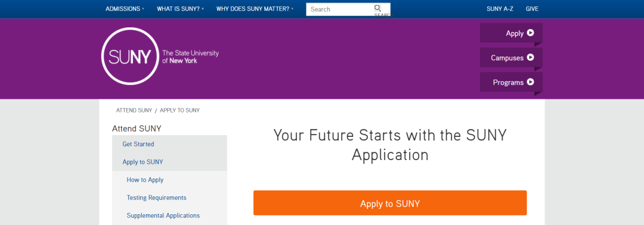The height and width of the screenshot is (225, 644).
Task: Focus the Search input field
Action: (x=340, y=9)
